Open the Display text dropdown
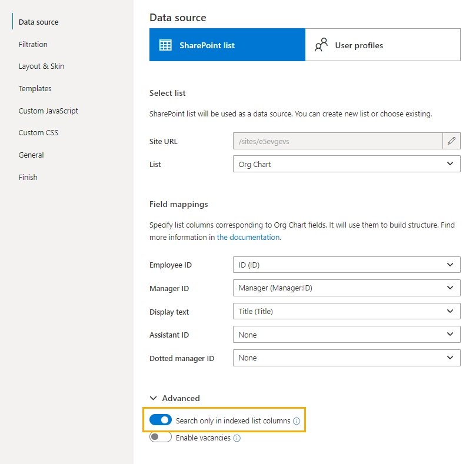This screenshot has width=476, height=464. (x=347, y=311)
